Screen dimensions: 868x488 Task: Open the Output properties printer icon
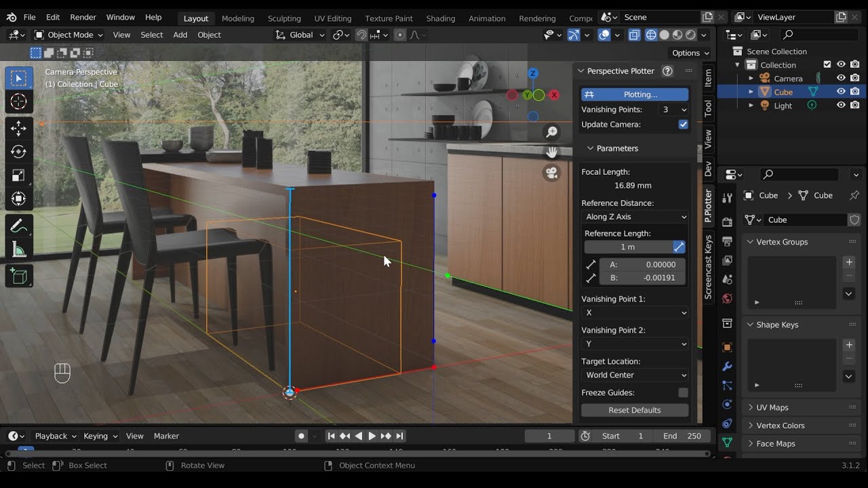coord(727,241)
